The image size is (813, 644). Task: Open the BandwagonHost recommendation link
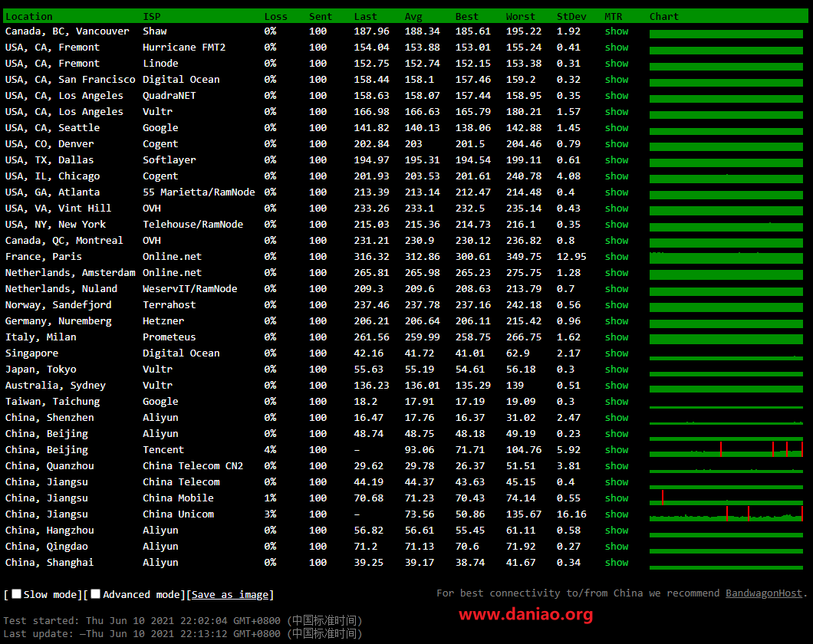764,593
